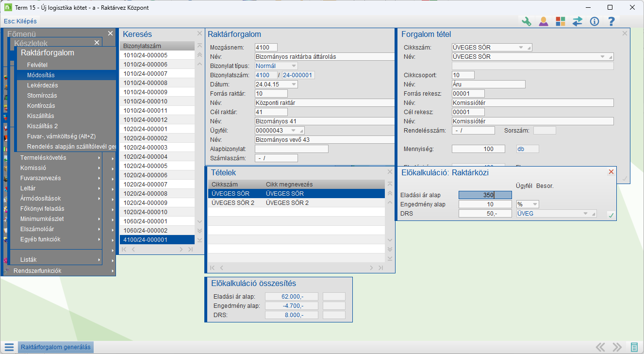Open the hamburger menu in status bar
The width and height of the screenshot is (644, 354).
9,347
